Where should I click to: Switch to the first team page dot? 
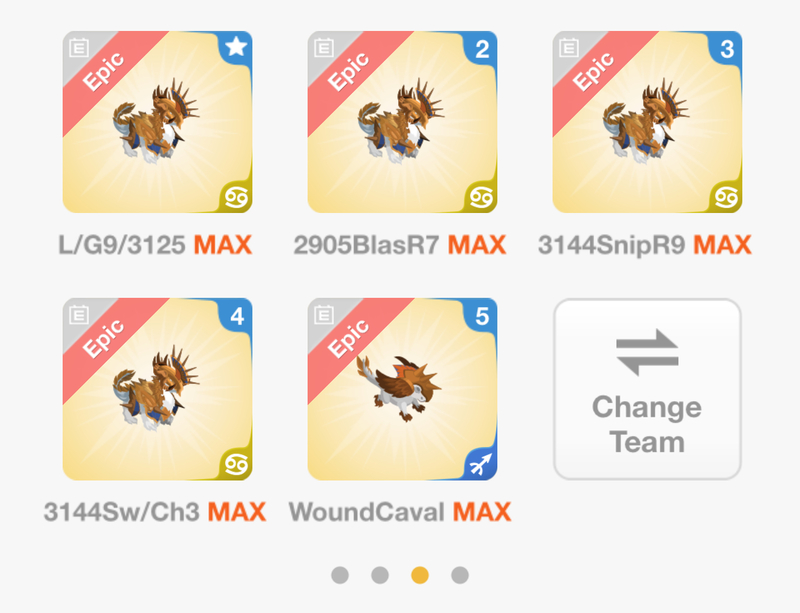340,575
